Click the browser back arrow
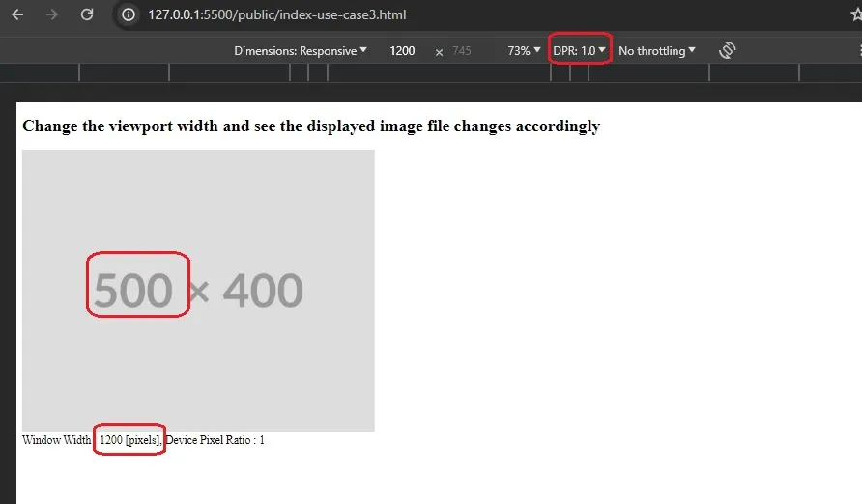This screenshot has height=504, width=862. pos(17,15)
